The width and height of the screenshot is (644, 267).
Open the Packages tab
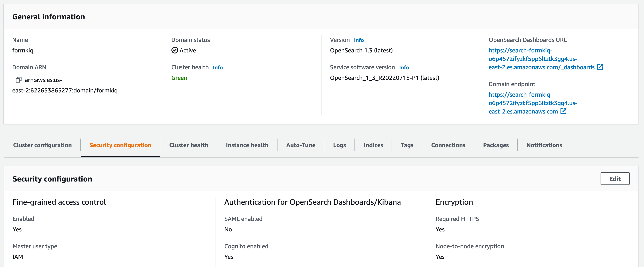(496, 145)
